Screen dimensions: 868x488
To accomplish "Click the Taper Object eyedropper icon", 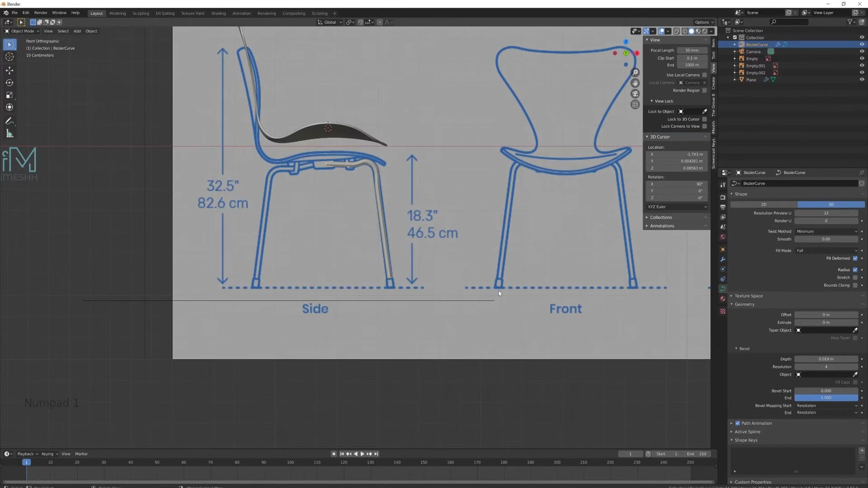I will pyautogui.click(x=855, y=330).
